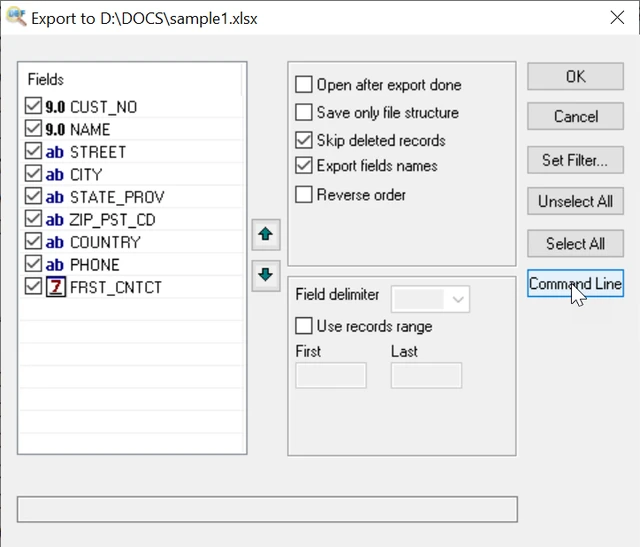
Task: Select the ZIP_PST_CD field name
Action: (x=113, y=220)
